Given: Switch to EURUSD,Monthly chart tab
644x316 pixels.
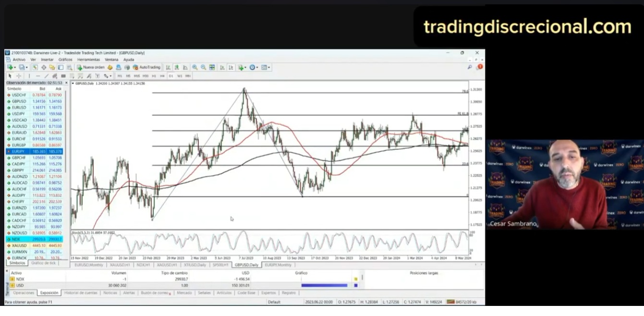Looking at the screenshot, I should click(89, 265).
